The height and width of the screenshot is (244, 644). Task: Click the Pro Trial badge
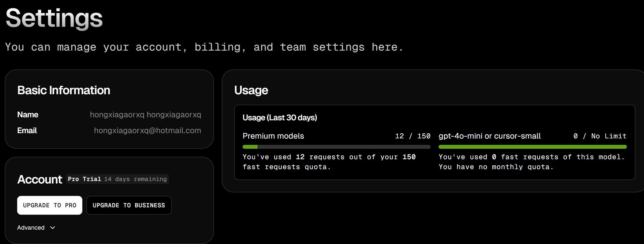tap(84, 179)
